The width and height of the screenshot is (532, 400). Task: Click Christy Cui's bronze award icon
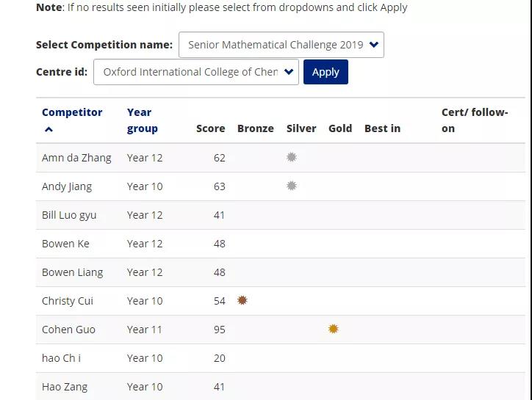[242, 300]
